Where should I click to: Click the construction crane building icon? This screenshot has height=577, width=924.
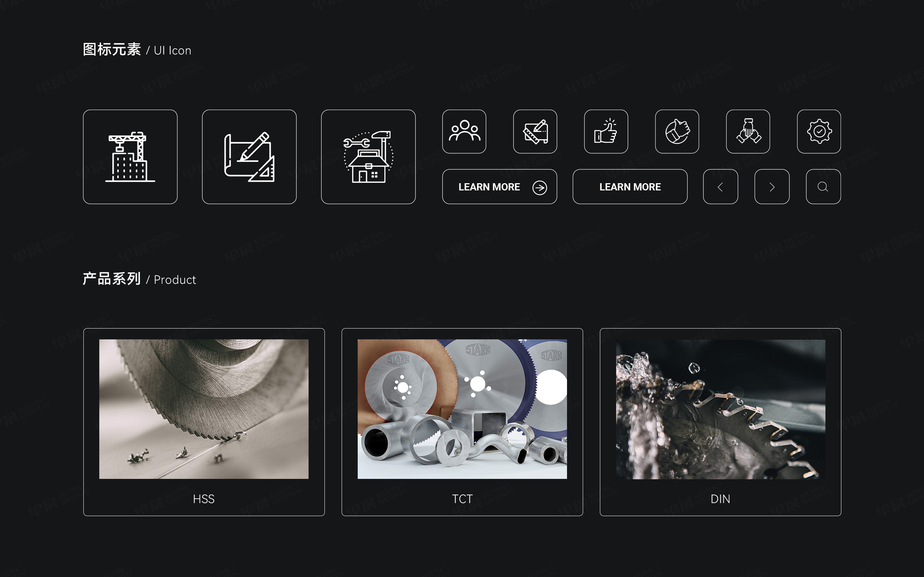[130, 157]
